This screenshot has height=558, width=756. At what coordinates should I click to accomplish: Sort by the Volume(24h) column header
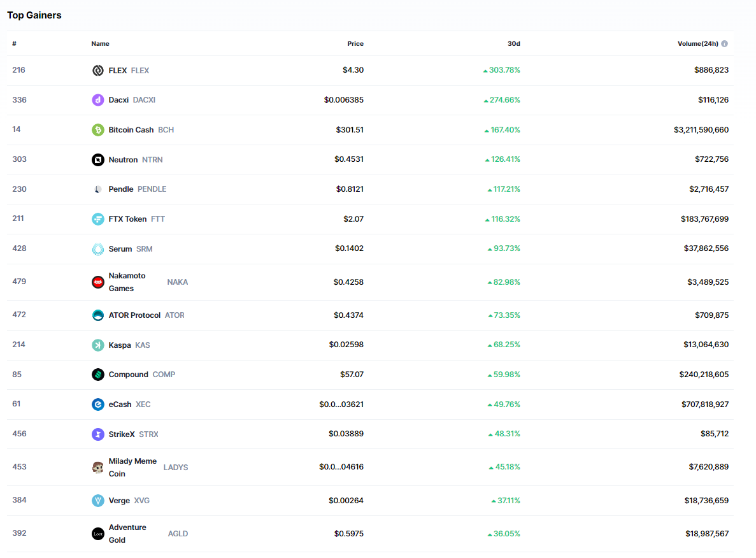(x=697, y=43)
